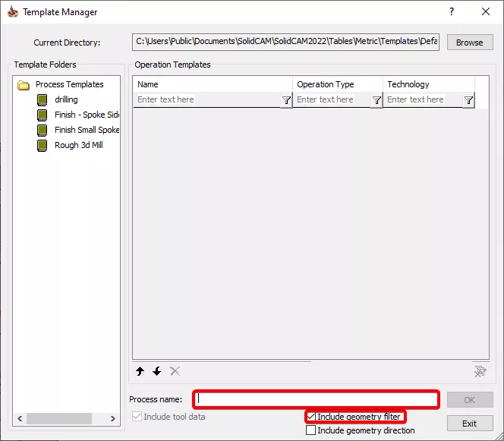
Task: Open the Technology column filter dropdown
Action: click(468, 100)
